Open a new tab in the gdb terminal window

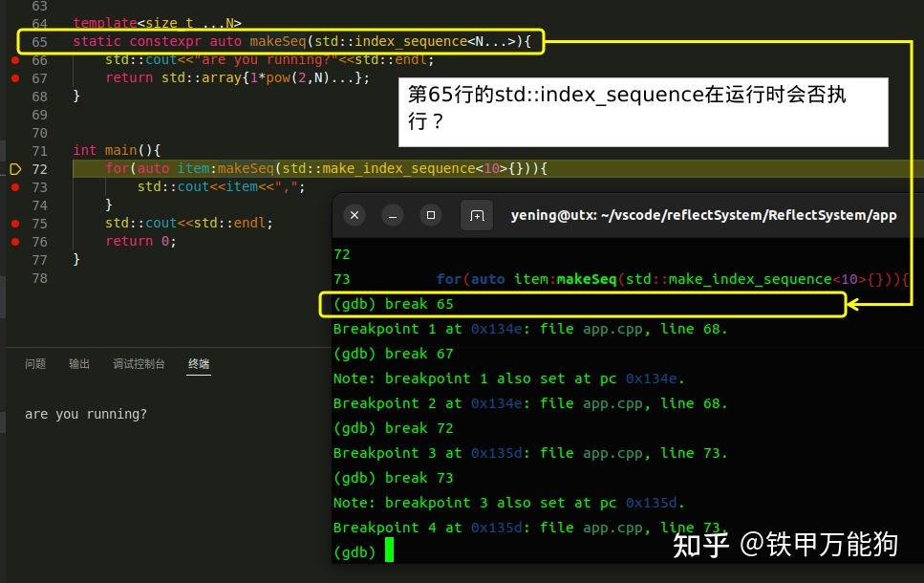pos(476,215)
